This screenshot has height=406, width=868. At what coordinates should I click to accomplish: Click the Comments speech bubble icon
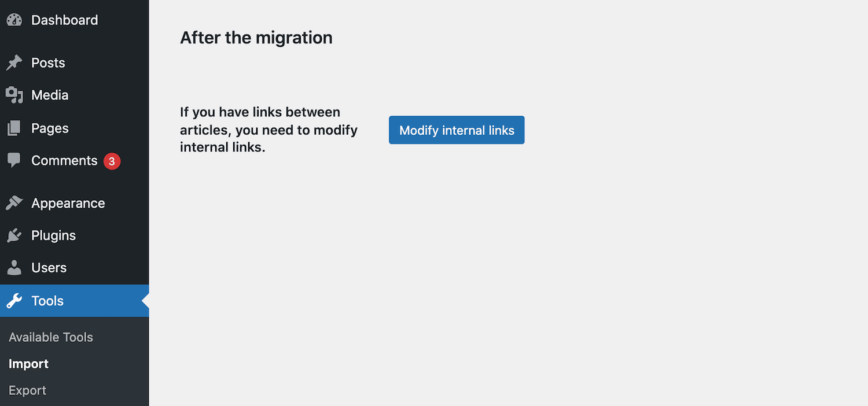(14, 161)
